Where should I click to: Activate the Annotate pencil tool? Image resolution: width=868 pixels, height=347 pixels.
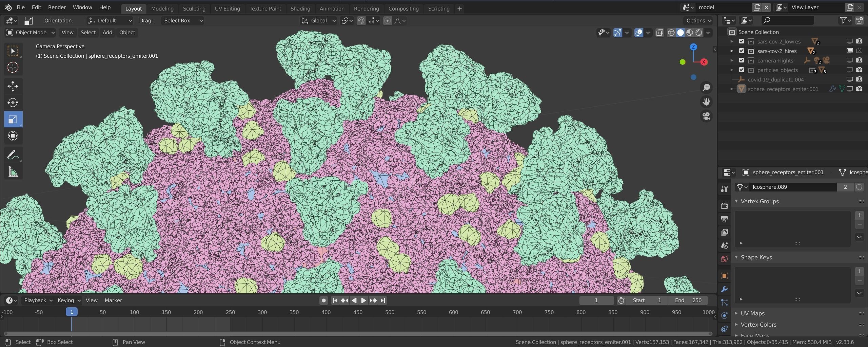[13, 155]
